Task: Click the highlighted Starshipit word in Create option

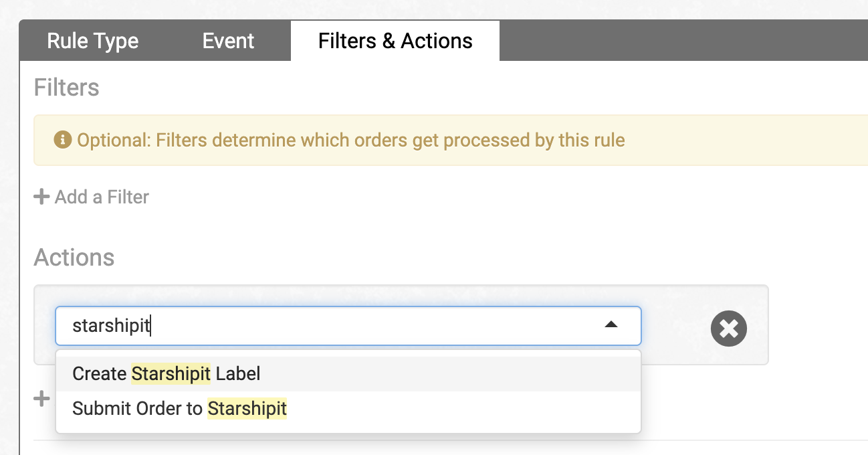Action: click(171, 373)
